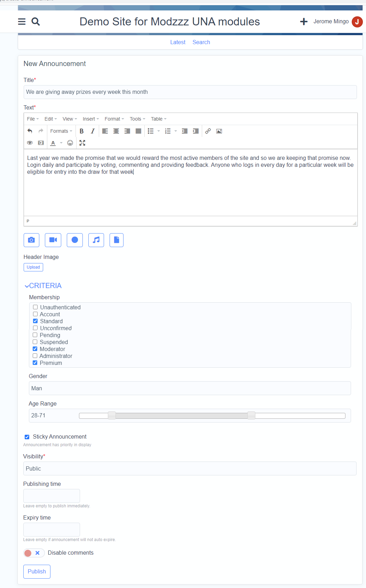Click the plus create icon
This screenshot has height=588, width=366.
click(x=303, y=22)
